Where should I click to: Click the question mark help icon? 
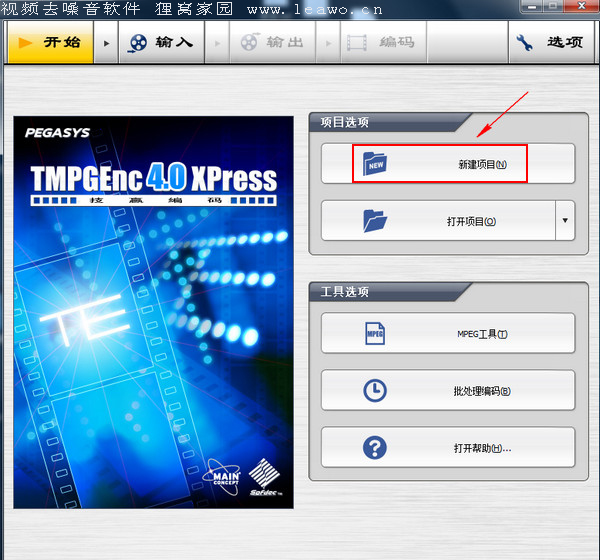pos(375,447)
